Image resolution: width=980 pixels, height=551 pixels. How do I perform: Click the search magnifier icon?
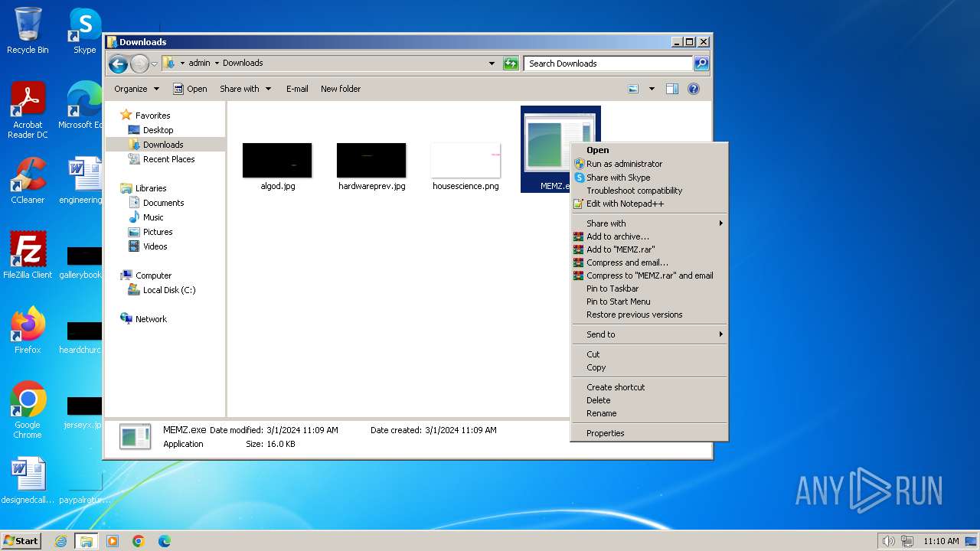[x=701, y=64]
